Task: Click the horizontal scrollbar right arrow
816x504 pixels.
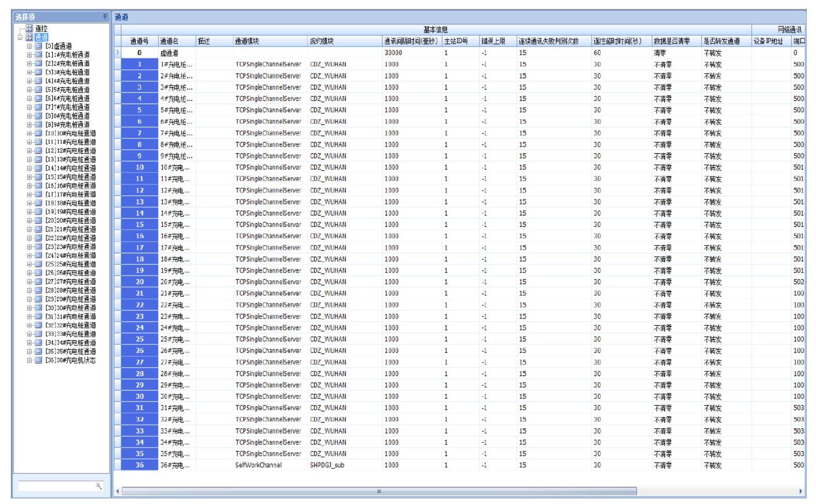Action: point(801,491)
